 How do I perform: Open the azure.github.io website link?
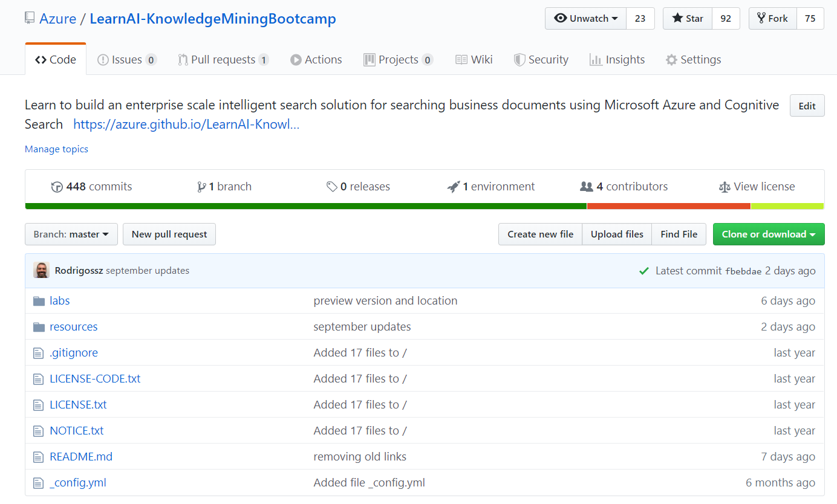click(186, 124)
